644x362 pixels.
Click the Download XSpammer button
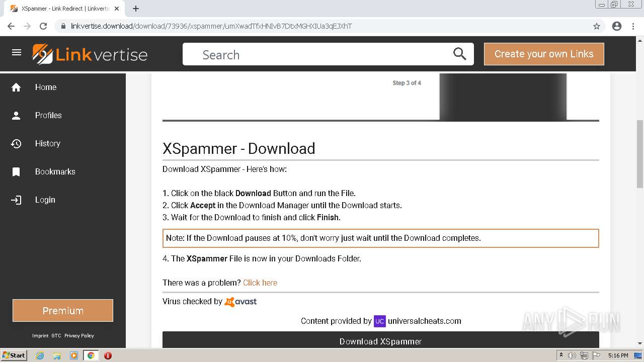[x=381, y=340]
